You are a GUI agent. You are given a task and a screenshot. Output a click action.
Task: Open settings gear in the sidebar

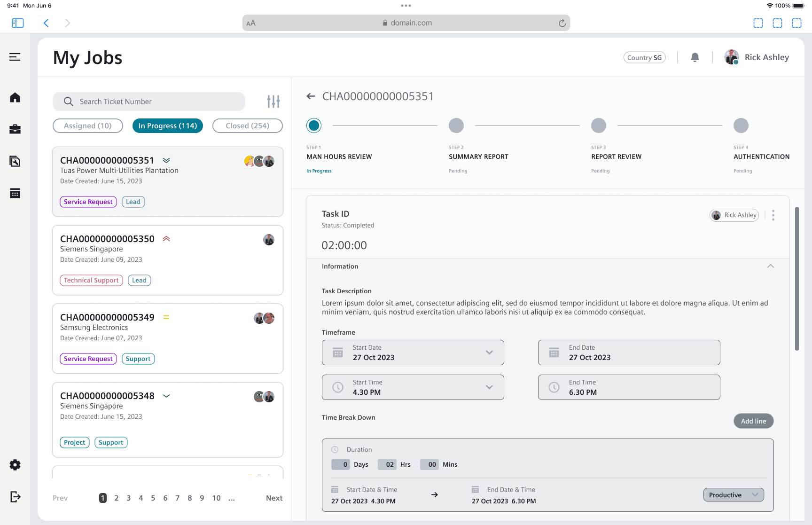(x=15, y=465)
